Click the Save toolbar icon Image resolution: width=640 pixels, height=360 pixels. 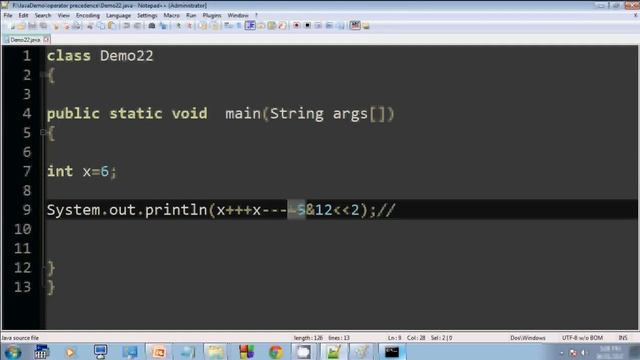[32, 26]
